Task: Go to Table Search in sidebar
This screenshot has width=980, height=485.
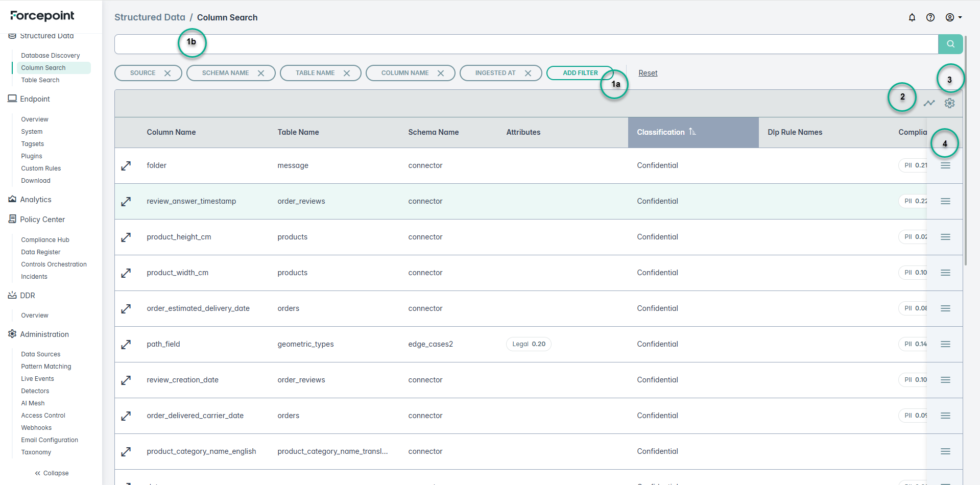Action: [40, 80]
